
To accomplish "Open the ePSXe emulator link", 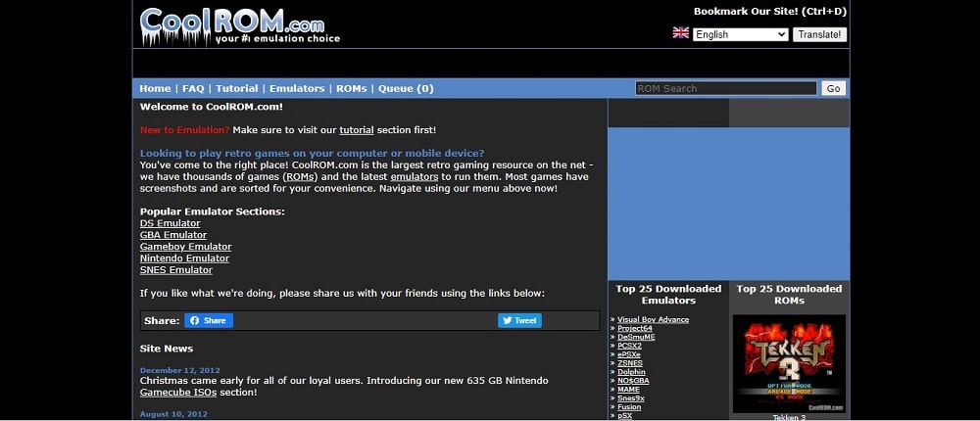I will pyautogui.click(x=629, y=354).
